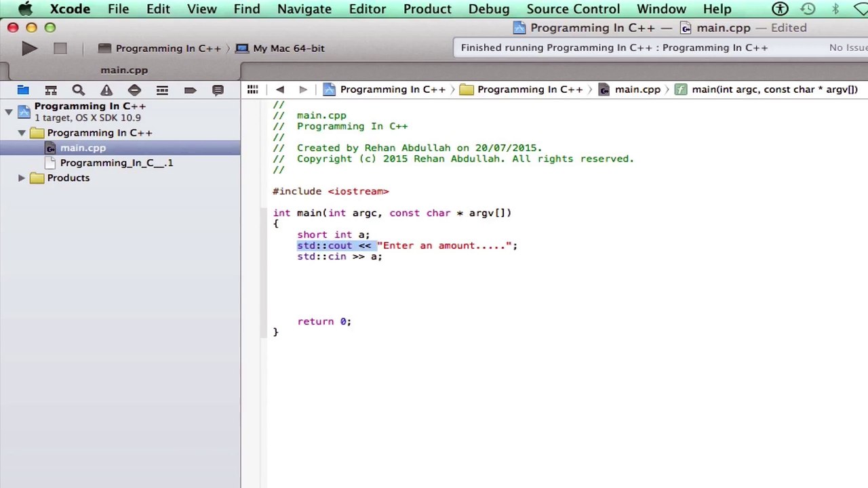Image resolution: width=868 pixels, height=488 pixels.
Task: Open the Log navigator icon
Action: coord(218,89)
